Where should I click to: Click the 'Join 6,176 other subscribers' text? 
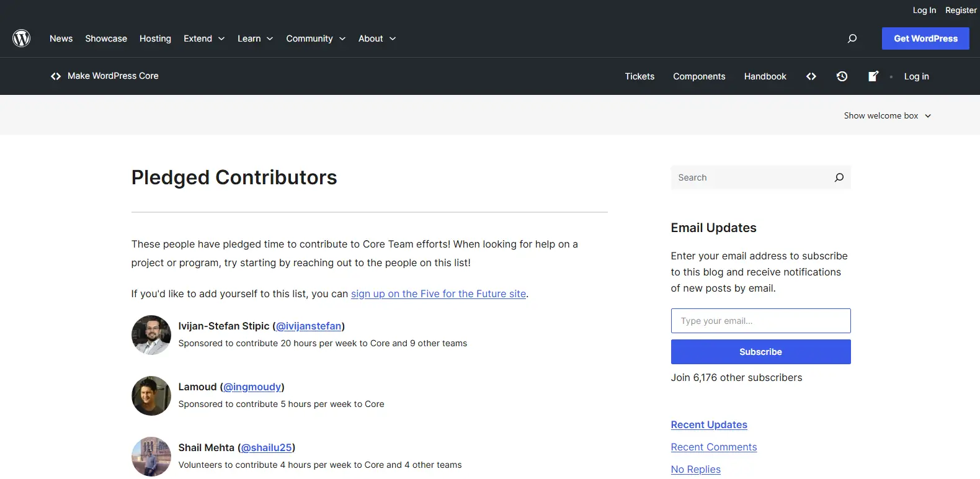(x=736, y=377)
